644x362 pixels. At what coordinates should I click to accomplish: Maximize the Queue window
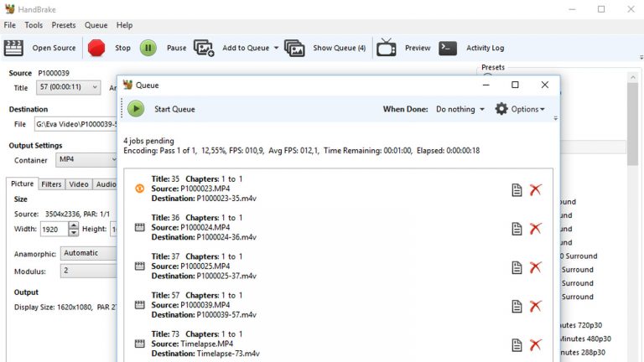pyautogui.click(x=515, y=85)
